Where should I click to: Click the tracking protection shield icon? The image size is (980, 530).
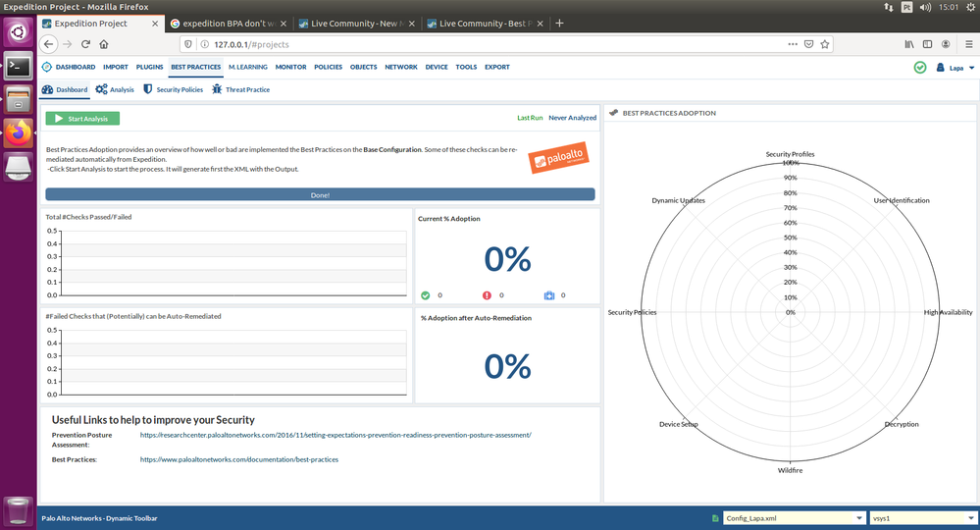click(x=188, y=44)
